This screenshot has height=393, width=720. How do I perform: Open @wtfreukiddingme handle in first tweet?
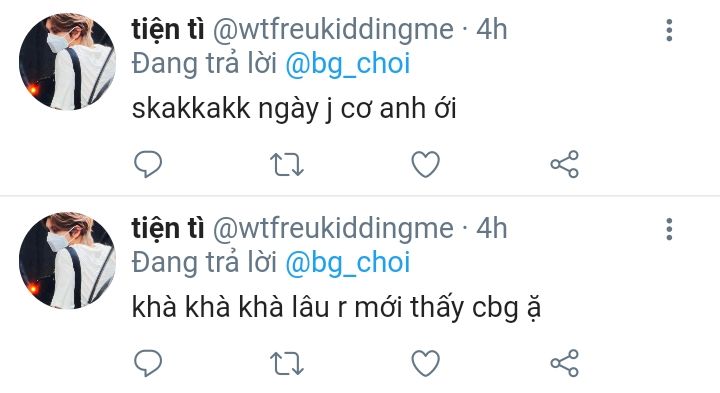[x=333, y=30]
